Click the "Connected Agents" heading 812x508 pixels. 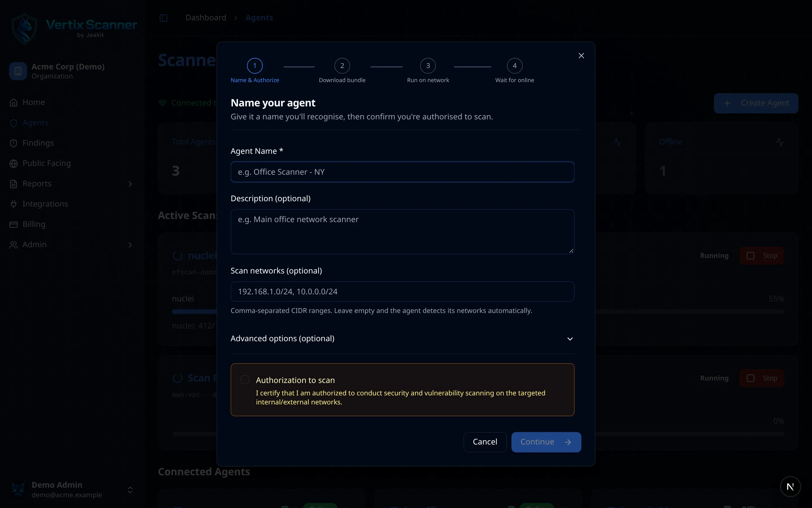(204, 472)
